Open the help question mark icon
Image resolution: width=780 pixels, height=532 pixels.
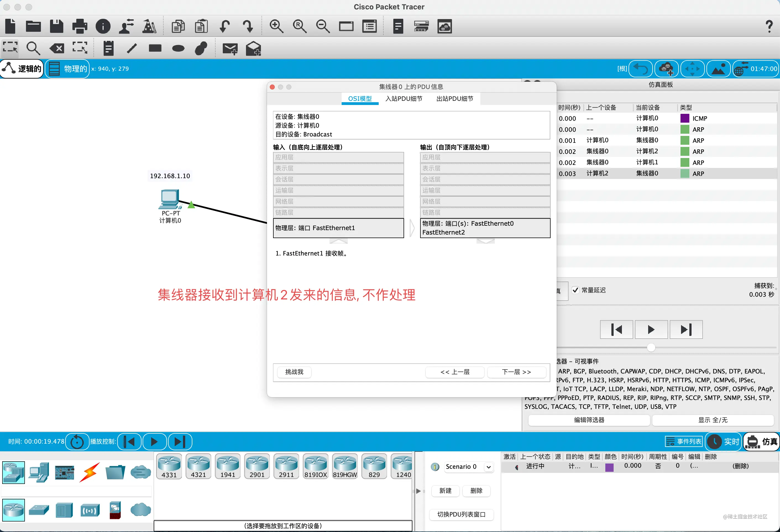(769, 26)
